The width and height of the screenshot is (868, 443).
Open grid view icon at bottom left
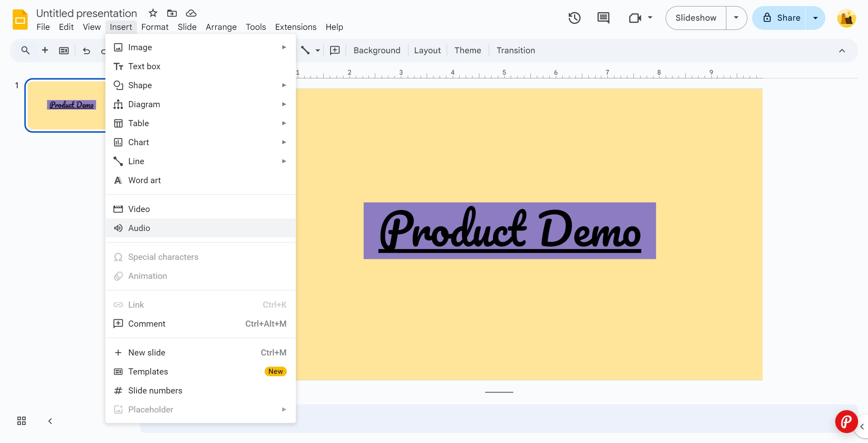pos(21,421)
